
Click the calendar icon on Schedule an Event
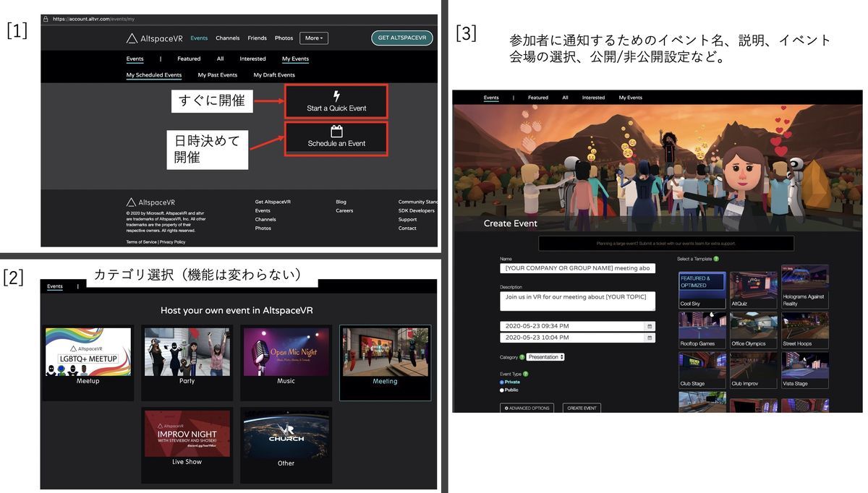coord(335,129)
